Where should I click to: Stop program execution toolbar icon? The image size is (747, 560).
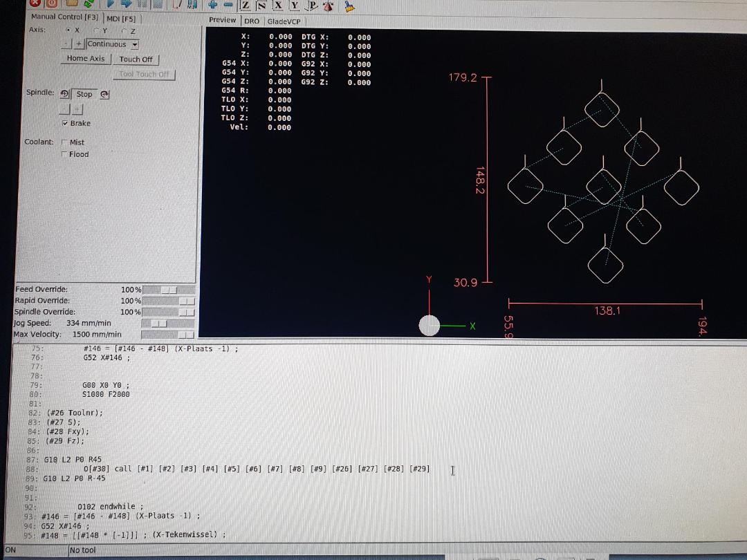coord(157,4)
